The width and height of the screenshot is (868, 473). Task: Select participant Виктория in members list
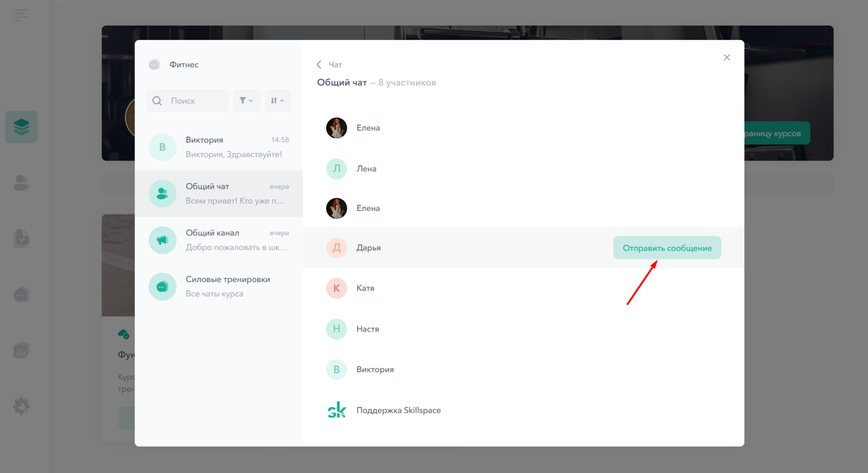pyautogui.click(x=523, y=370)
